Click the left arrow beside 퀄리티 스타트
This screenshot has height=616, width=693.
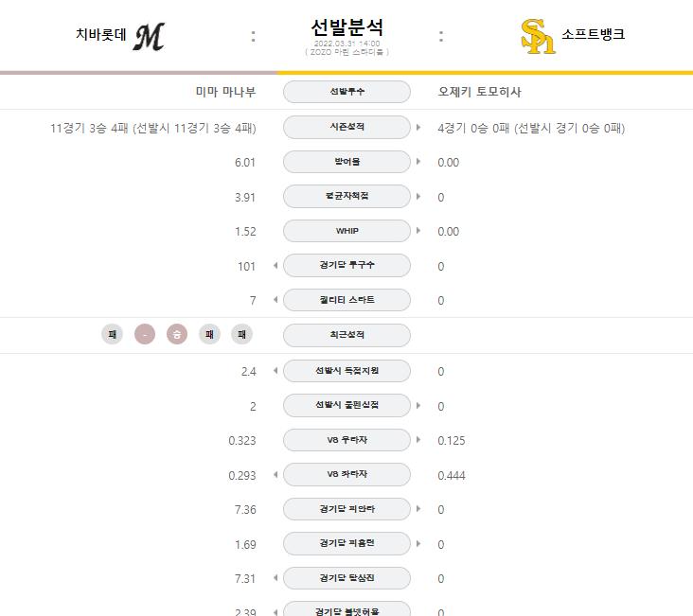coord(275,300)
